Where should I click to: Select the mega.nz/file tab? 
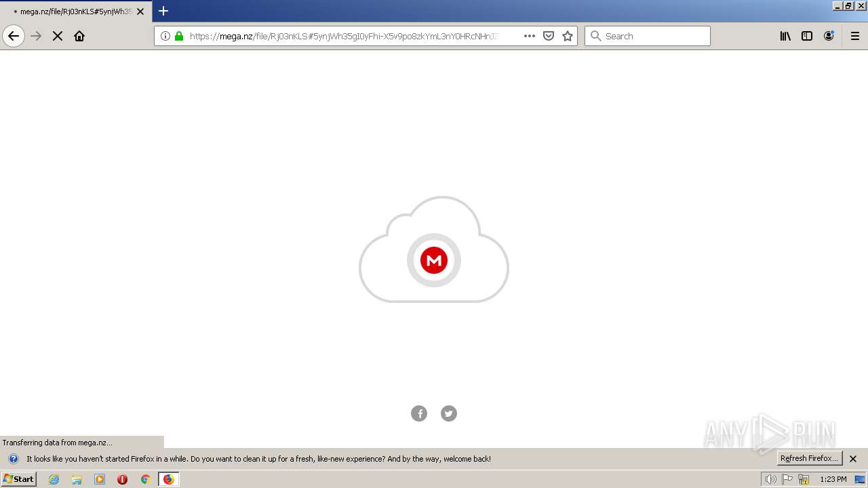(76, 12)
